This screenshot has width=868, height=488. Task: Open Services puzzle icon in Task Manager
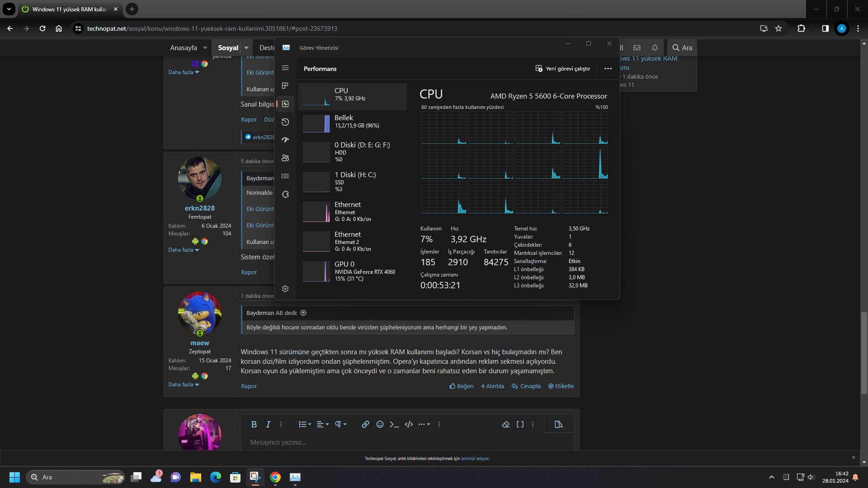click(x=285, y=194)
